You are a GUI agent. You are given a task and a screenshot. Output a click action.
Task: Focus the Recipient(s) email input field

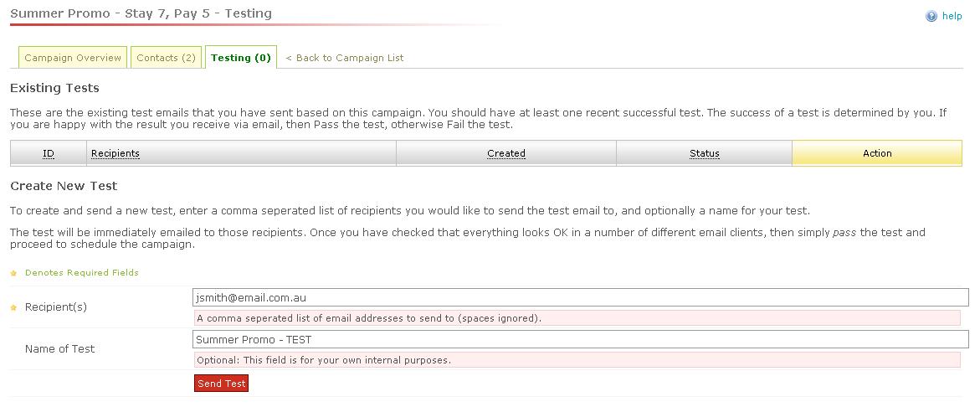580,297
